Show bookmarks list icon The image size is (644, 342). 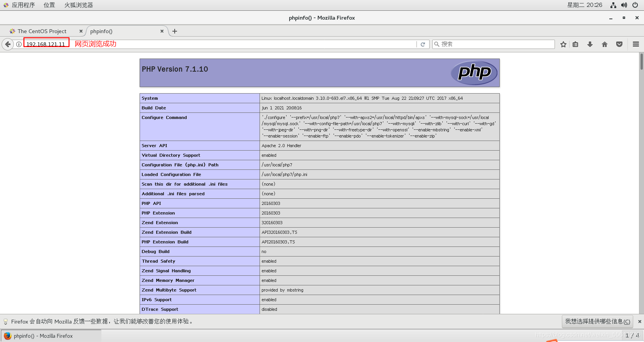pos(575,44)
